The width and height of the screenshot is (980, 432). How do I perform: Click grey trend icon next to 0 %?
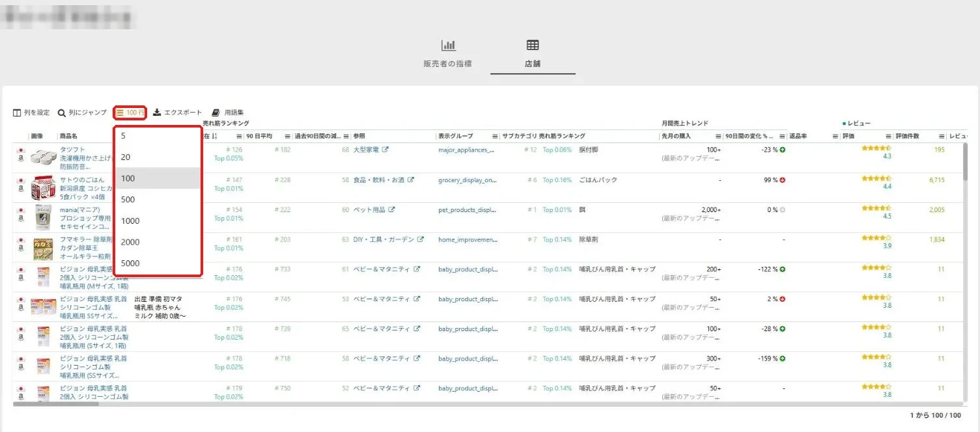(783, 209)
